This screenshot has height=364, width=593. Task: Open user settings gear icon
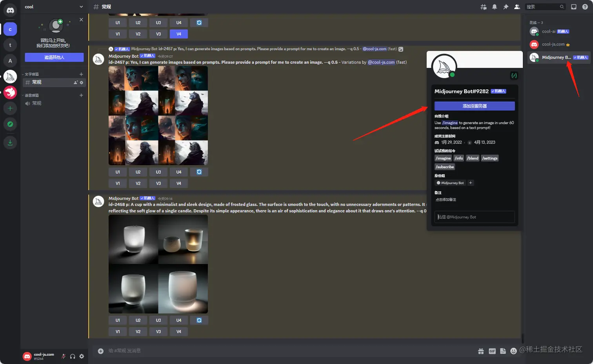coord(82,356)
